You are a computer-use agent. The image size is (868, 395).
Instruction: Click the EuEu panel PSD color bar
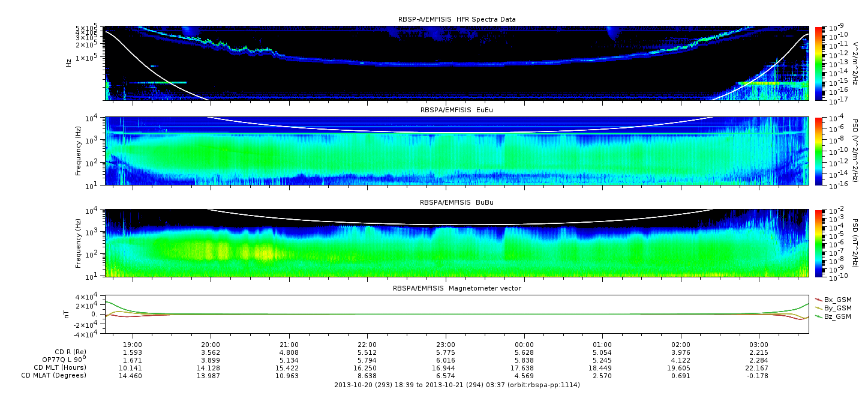pyautogui.click(x=819, y=151)
